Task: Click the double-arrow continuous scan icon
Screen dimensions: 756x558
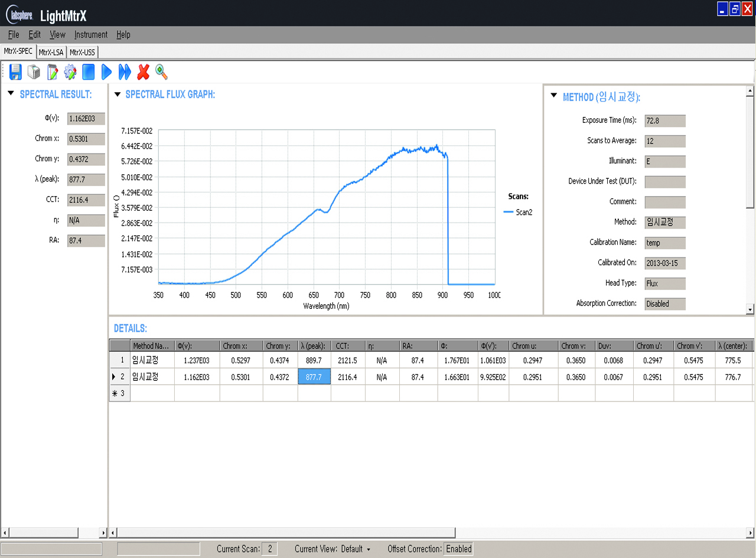Action: 125,72
